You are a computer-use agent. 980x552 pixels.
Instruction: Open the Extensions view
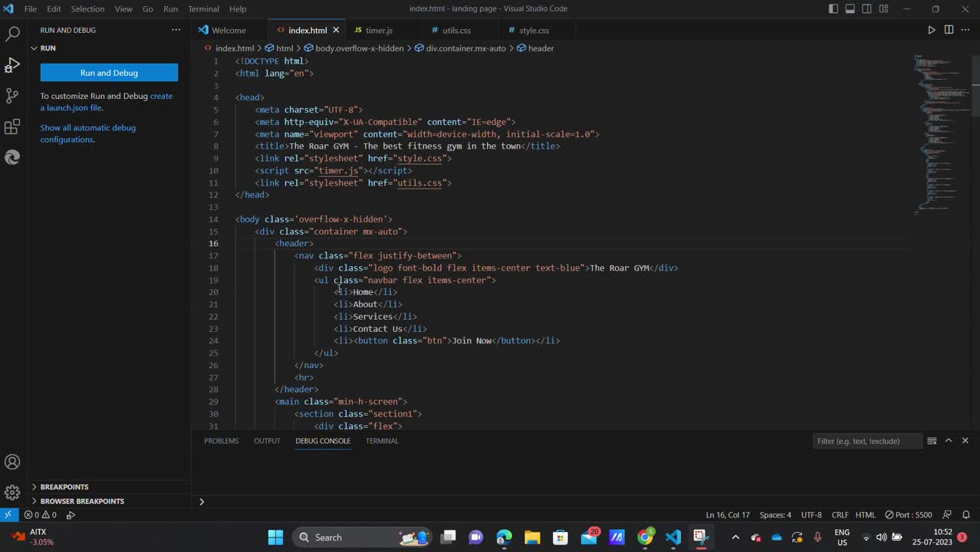coord(12,127)
